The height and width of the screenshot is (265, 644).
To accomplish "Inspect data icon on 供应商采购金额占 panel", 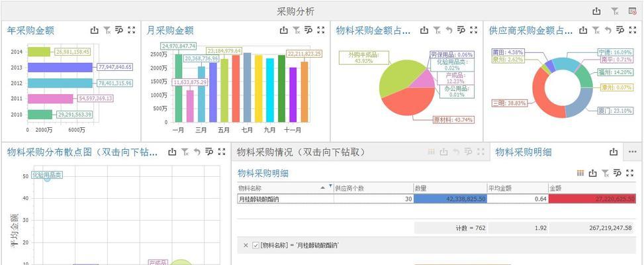I will coord(620,30).
